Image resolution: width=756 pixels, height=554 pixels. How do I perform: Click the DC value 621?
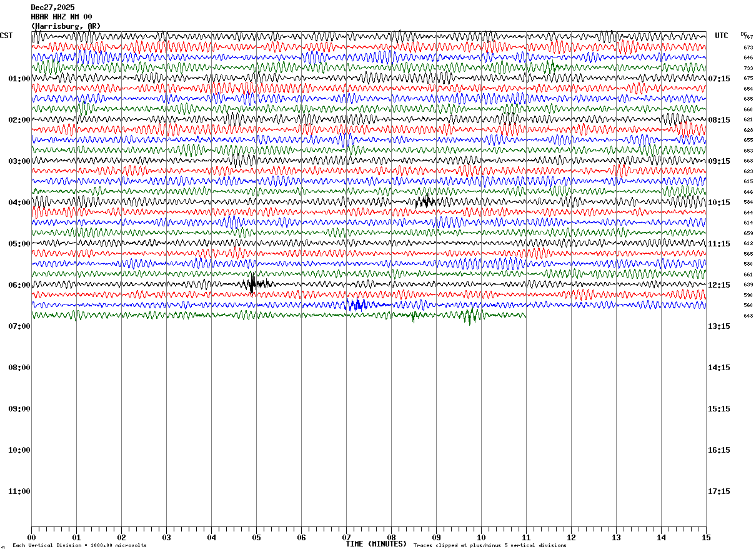pos(748,120)
